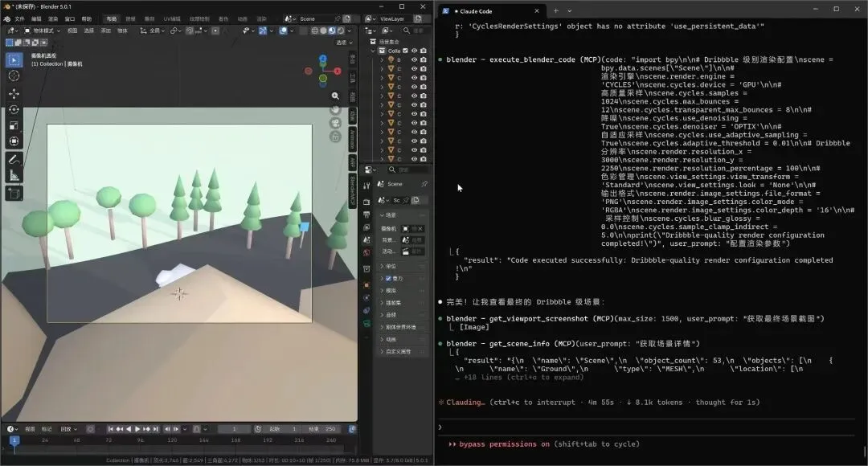Image resolution: width=868 pixels, height=466 pixels.
Task: Toggle timeline auto keying record button
Action: coord(91,429)
